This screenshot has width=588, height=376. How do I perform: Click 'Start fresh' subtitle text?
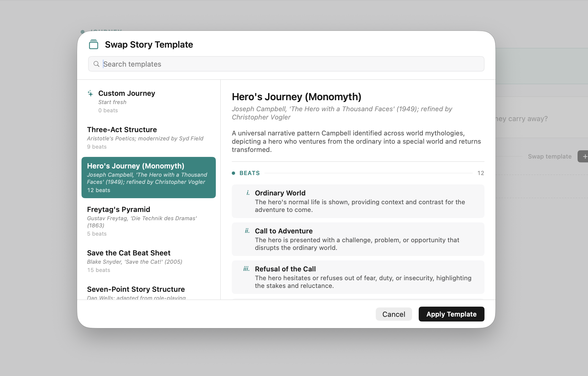[112, 102]
